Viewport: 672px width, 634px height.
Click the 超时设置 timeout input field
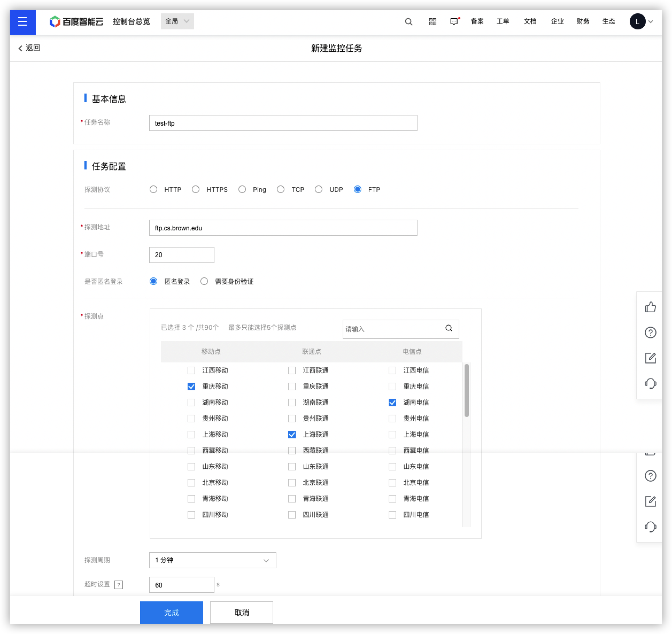click(182, 585)
